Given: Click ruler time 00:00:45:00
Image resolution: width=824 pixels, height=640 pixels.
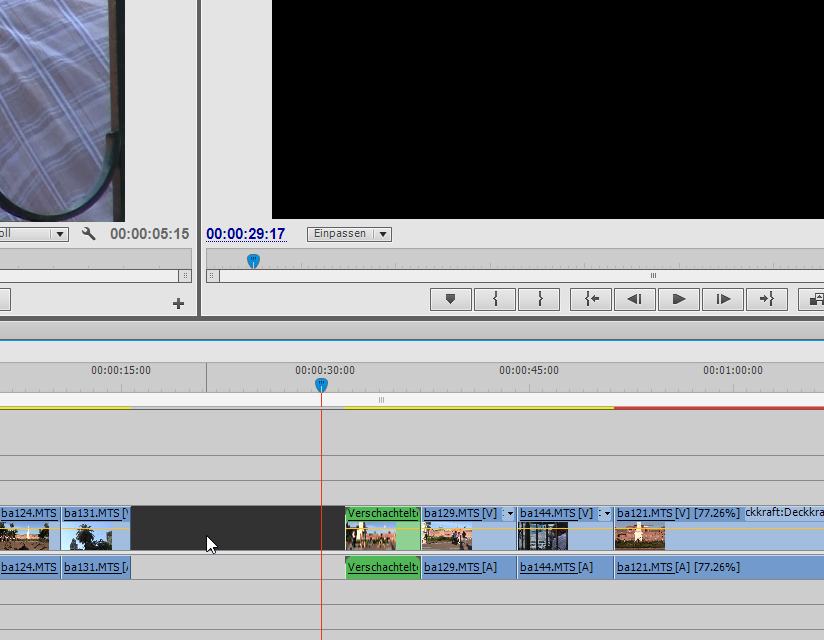Looking at the screenshot, I should [x=529, y=370].
